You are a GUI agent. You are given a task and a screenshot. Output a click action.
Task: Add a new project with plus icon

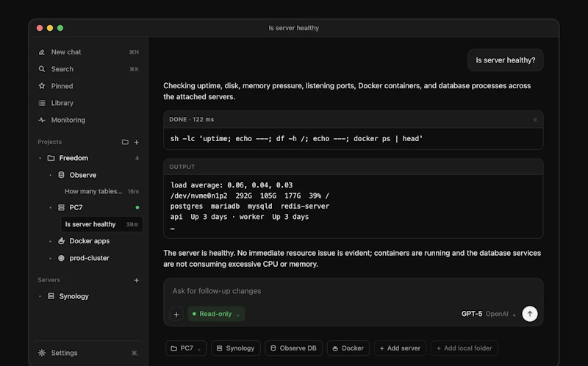[x=137, y=142]
